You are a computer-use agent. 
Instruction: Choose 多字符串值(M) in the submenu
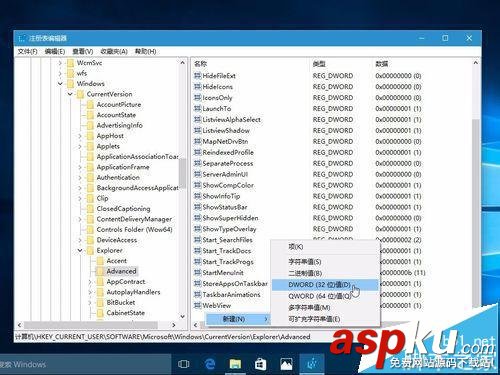325,307
